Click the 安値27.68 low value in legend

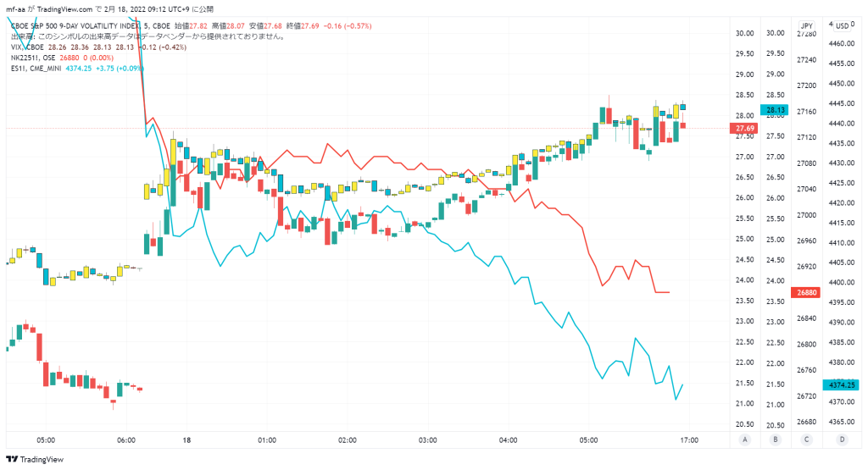point(265,26)
